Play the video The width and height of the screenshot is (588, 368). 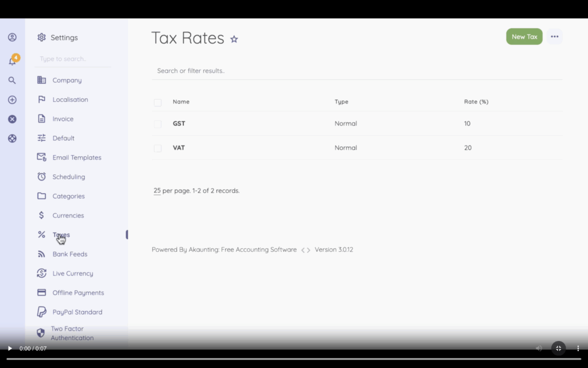pos(10,348)
